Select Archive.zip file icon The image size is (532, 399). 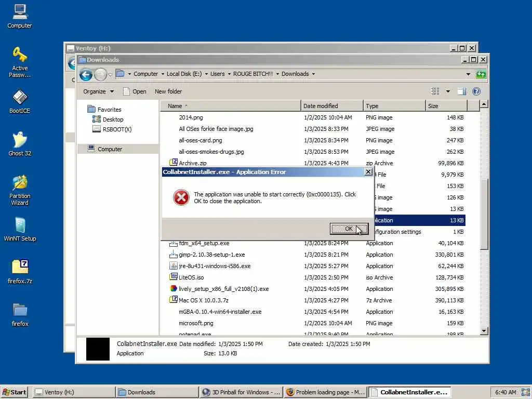(174, 163)
